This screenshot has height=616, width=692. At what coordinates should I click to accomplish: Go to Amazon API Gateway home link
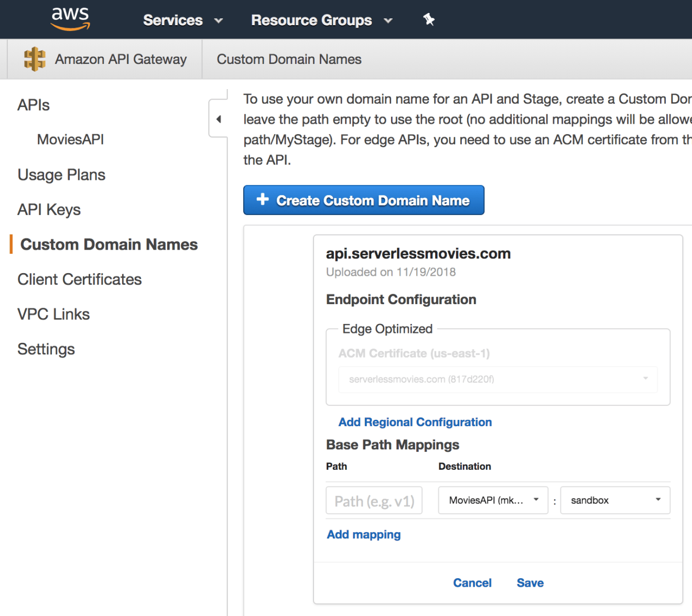tap(121, 59)
